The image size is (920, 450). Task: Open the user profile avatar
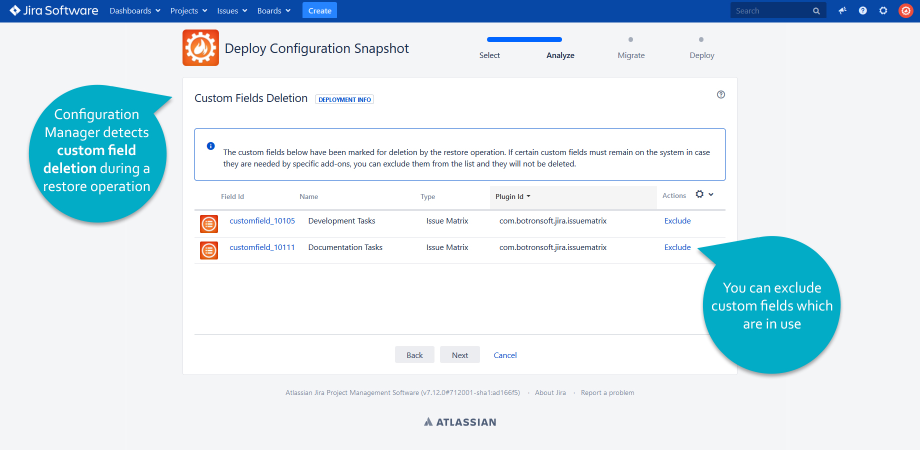coord(906,11)
